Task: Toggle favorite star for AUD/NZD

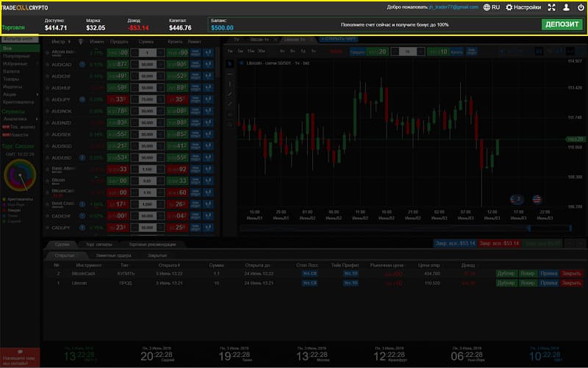Action: 47,123
